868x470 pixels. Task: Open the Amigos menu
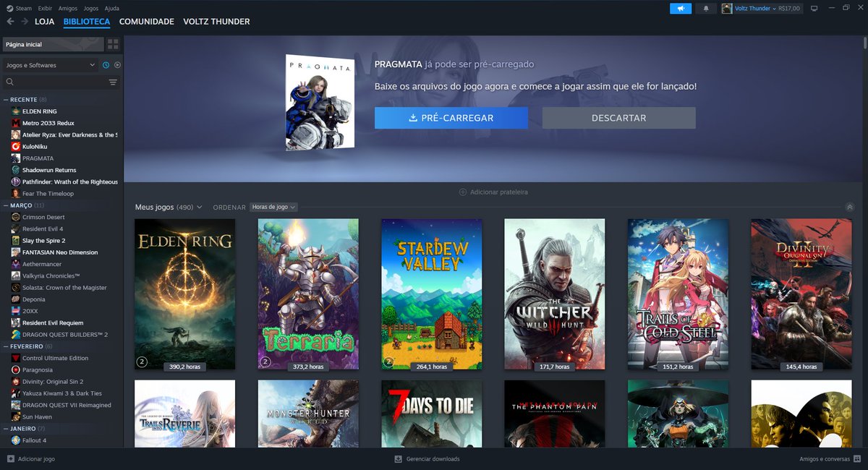click(x=67, y=8)
